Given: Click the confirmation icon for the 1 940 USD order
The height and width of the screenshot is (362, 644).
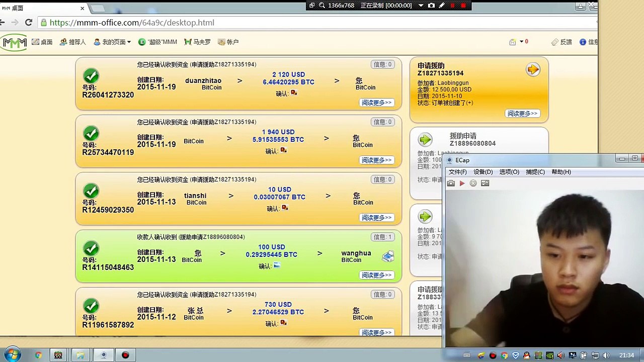Looking at the screenshot, I should pos(283,150).
